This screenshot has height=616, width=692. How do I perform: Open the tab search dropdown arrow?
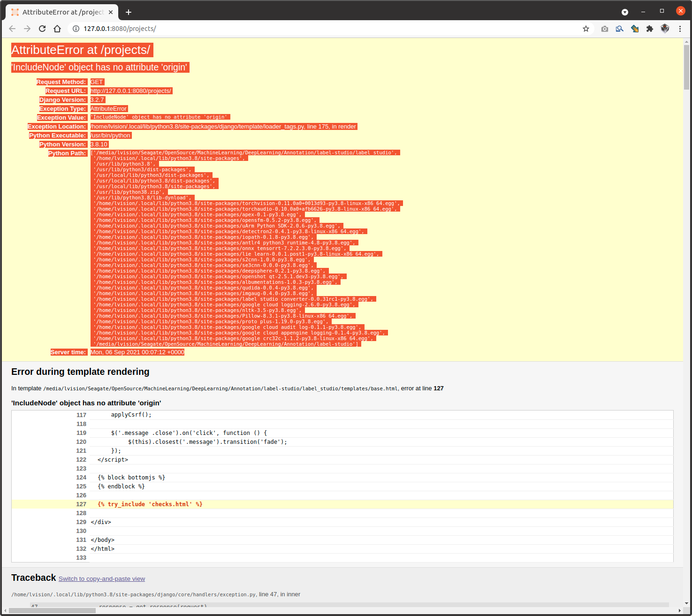point(625,12)
